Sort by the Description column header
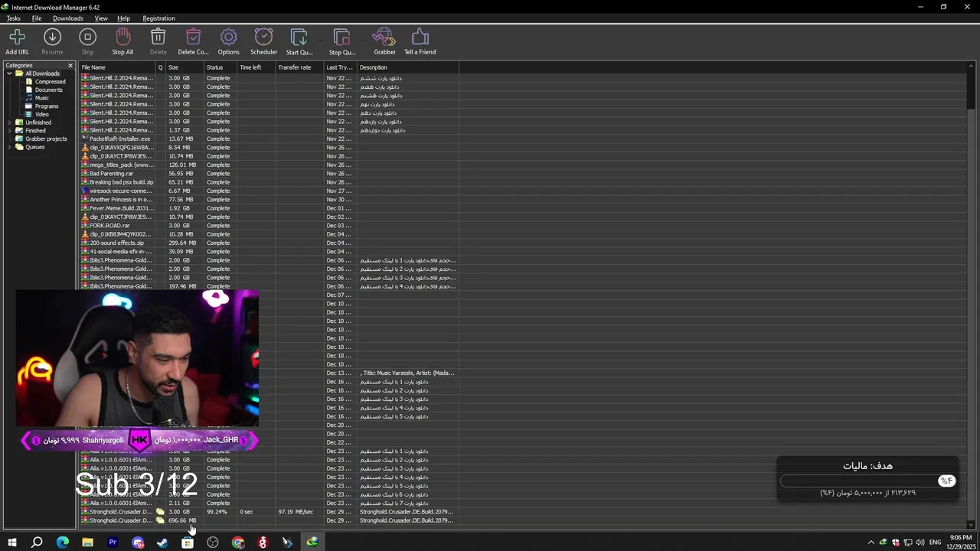This screenshot has width=980, height=551. [x=407, y=67]
